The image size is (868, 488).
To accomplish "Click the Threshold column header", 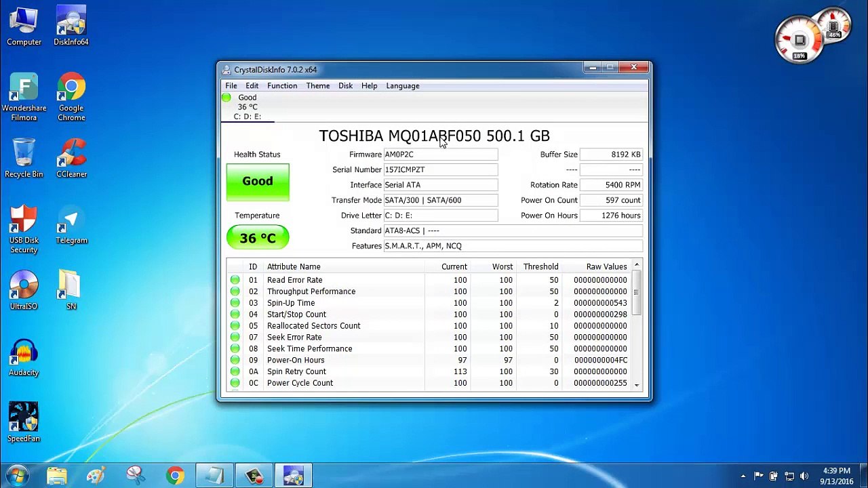I will (x=540, y=267).
